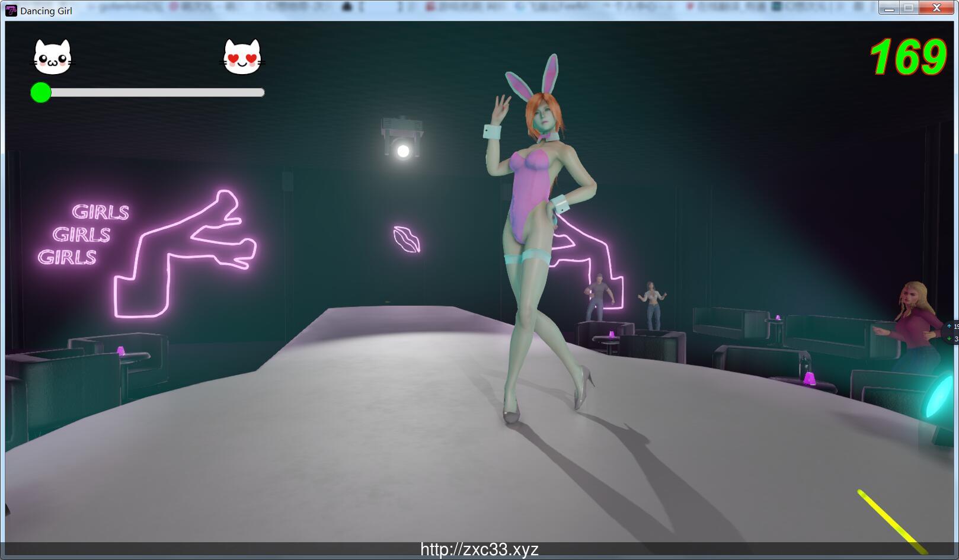Click the Dancing Girl title bar text

(x=45, y=10)
